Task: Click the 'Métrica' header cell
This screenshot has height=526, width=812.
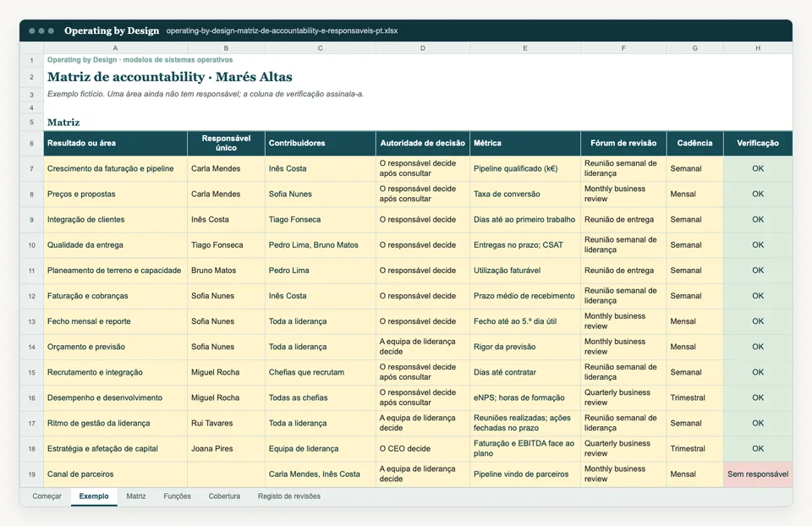Action: tap(525, 144)
